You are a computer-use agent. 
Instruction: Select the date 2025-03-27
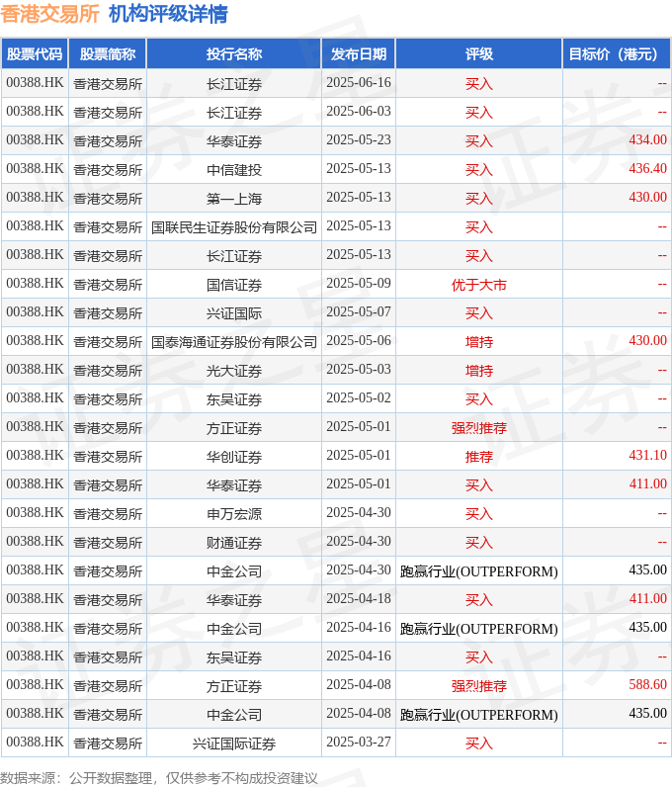359,742
